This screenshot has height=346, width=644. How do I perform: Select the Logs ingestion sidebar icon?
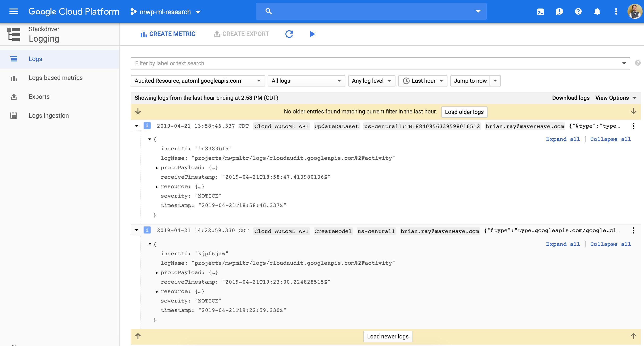pos(14,115)
